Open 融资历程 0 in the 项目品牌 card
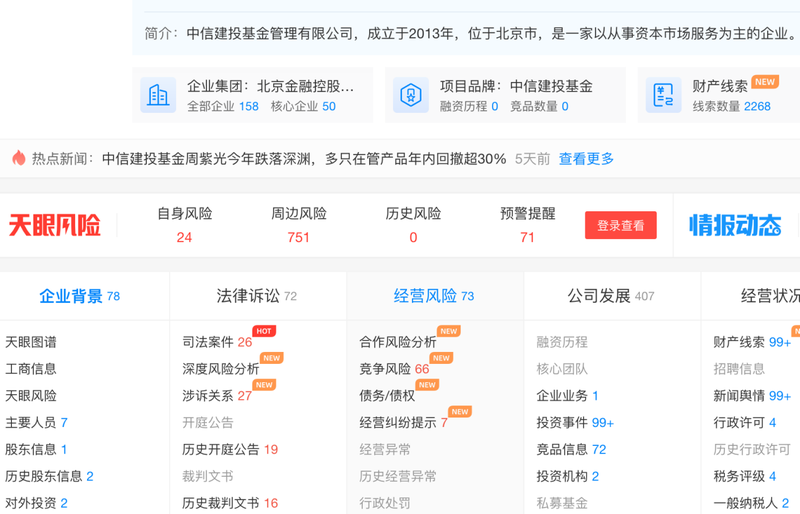 tap(469, 106)
